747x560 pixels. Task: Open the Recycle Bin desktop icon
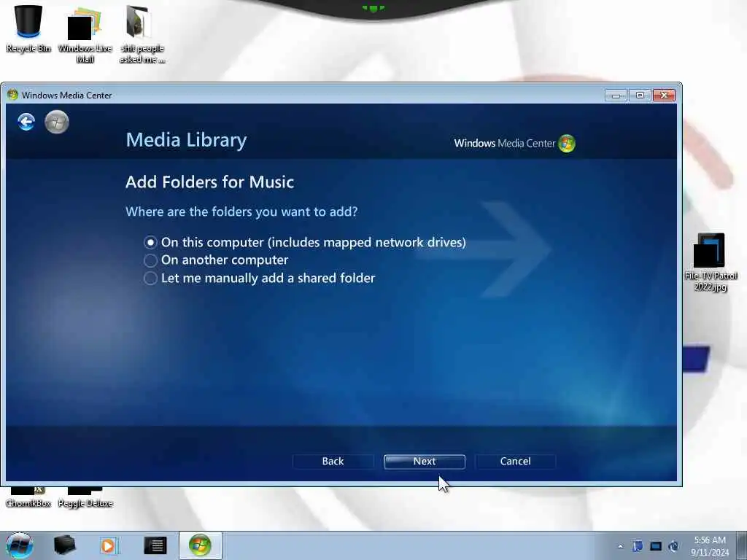(x=28, y=28)
